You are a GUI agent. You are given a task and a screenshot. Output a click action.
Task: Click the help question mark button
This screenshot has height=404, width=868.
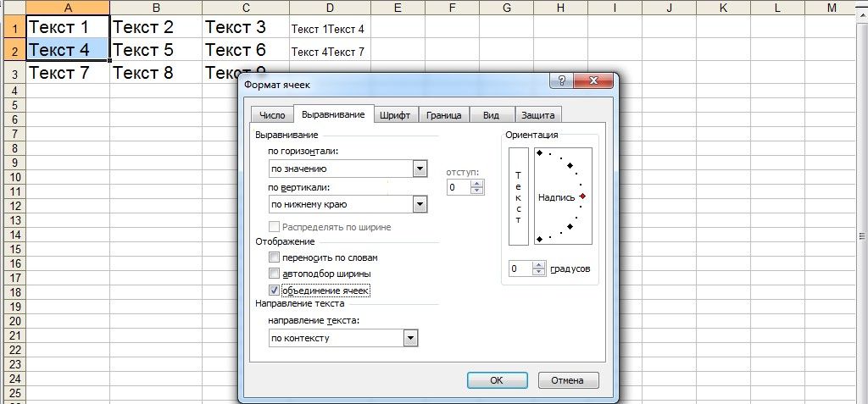point(559,81)
